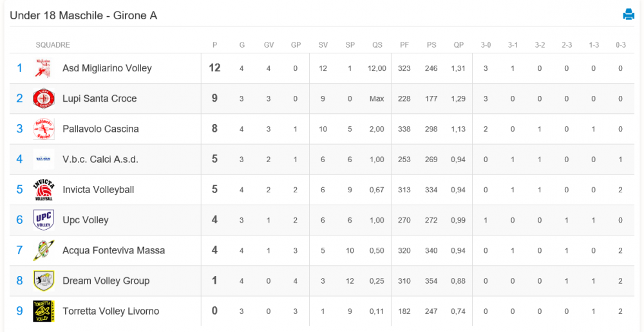Image resolution: width=644 pixels, height=332 pixels.
Task: Click the Lupi Santa Croce logo
Action: [x=43, y=98]
